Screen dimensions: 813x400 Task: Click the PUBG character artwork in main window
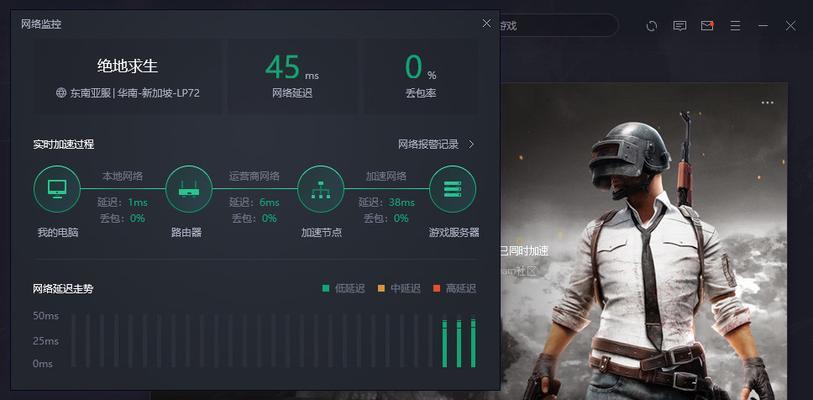pyautogui.click(x=658, y=254)
